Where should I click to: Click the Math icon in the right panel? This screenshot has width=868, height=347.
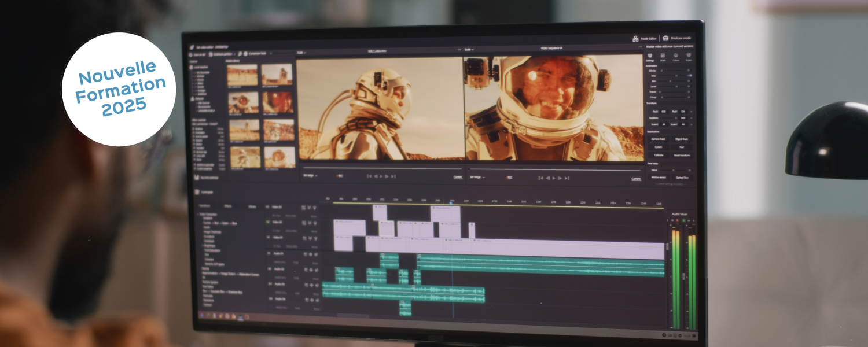click(663, 56)
